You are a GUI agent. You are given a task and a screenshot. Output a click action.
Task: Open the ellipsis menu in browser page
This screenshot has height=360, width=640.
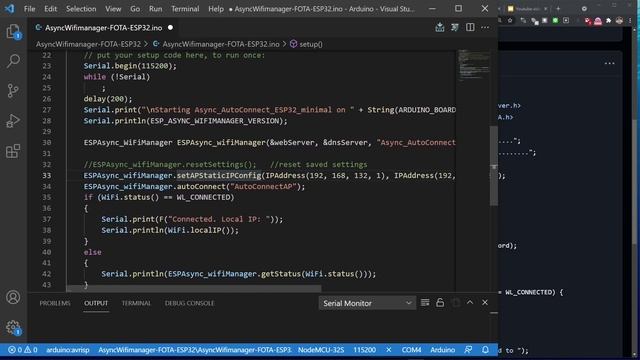click(609, 64)
